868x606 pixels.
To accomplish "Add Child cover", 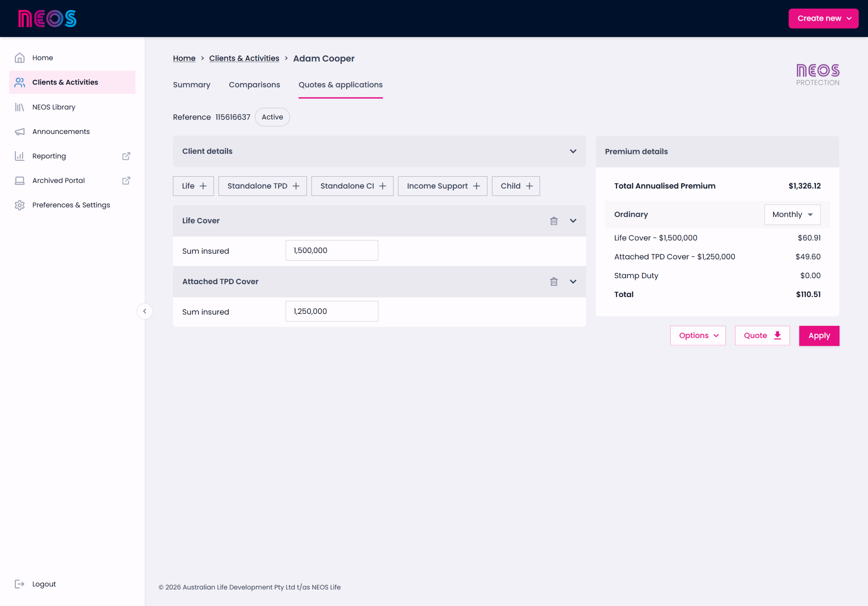I will click(x=516, y=186).
